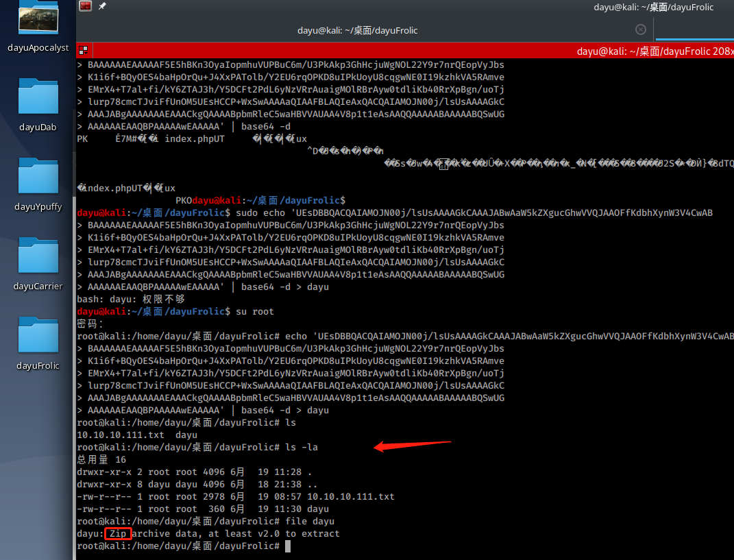Click the 'bash: dayu: 权限不够' error line

131,300
